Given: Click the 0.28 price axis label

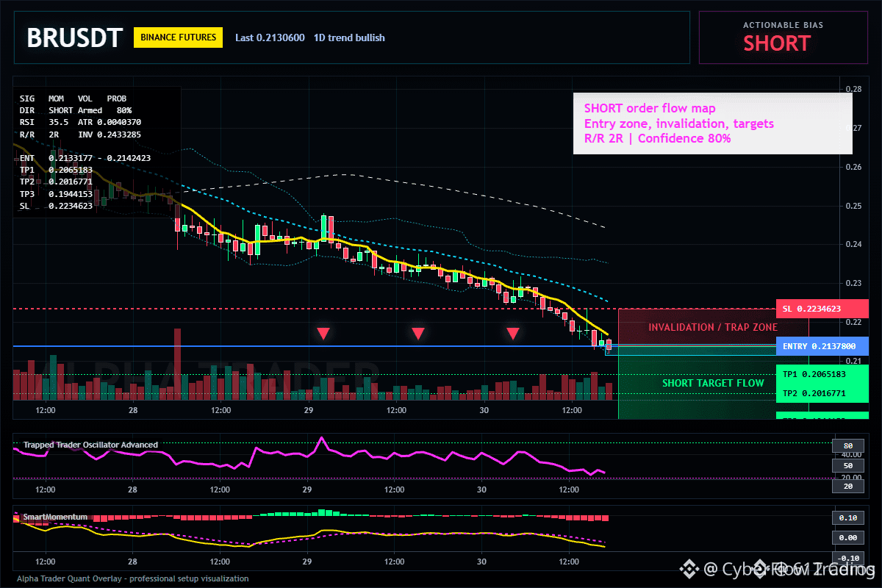Looking at the screenshot, I should [x=854, y=89].
